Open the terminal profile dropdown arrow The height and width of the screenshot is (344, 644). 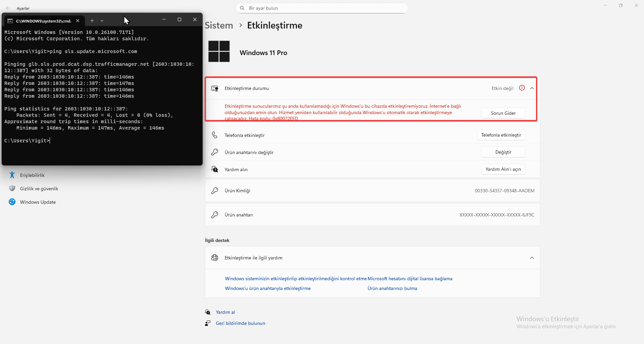[x=102, y=21]
